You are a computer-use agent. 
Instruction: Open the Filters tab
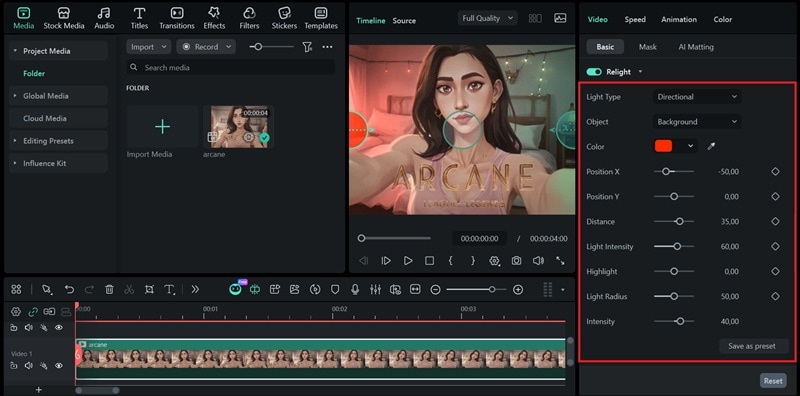click(249, 18)
